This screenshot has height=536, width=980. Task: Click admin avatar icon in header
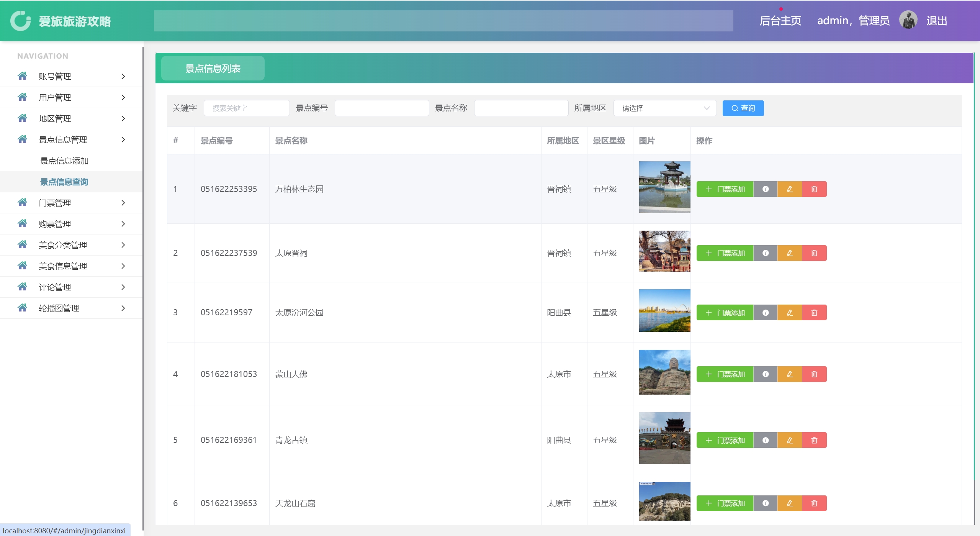pos(908,20)
